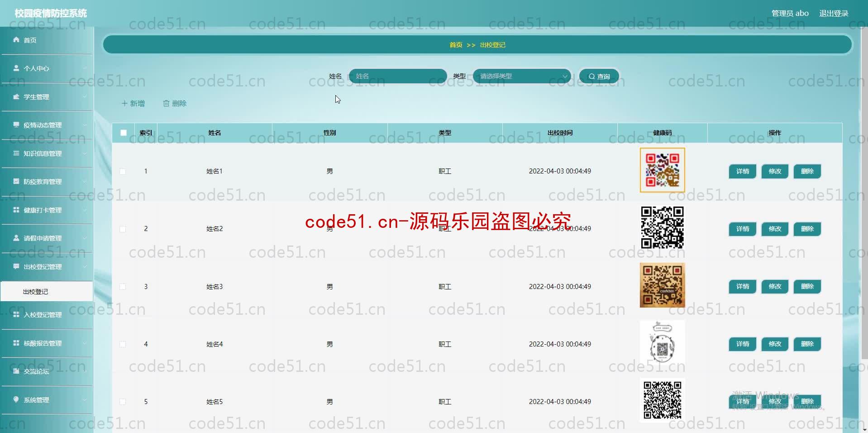Open 交流论坛 menu

click(x=47, y=371)
